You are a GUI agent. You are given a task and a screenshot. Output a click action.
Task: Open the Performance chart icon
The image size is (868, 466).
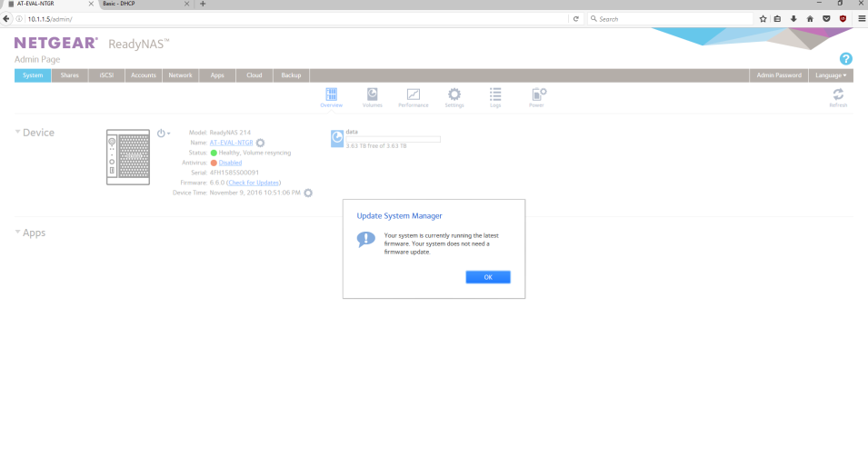pyautogui.click(x=413, y=94)
